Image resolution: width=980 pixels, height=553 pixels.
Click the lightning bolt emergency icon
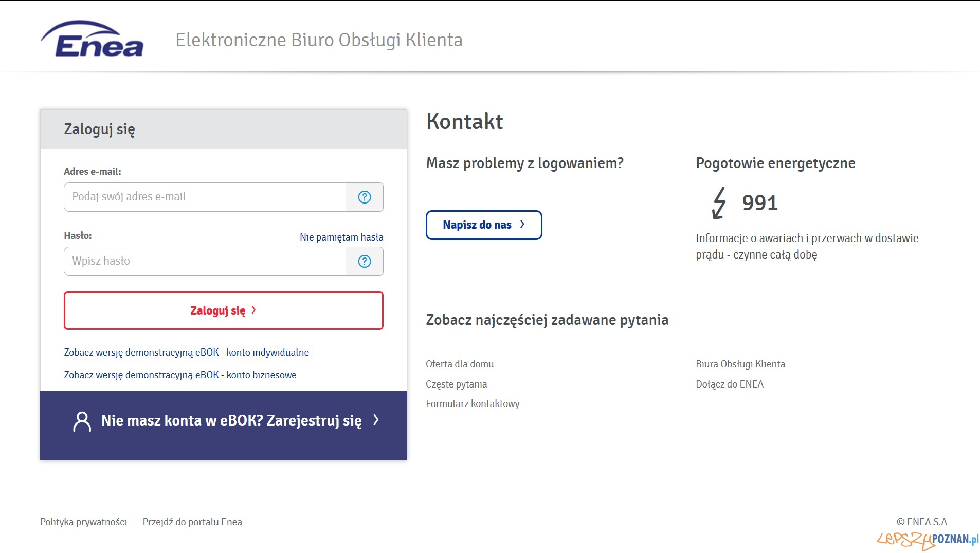(719, 203)
